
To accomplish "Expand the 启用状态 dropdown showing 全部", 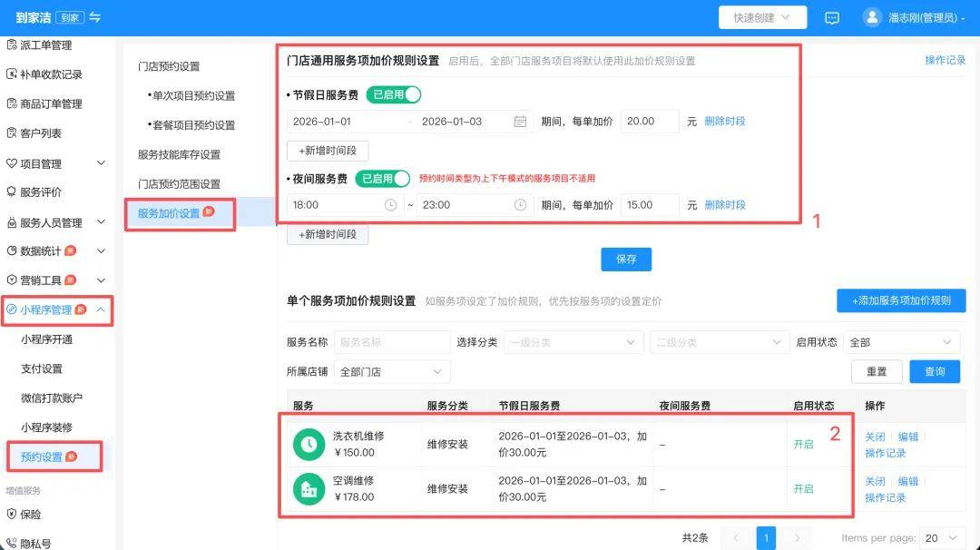I will coord(901,342).
